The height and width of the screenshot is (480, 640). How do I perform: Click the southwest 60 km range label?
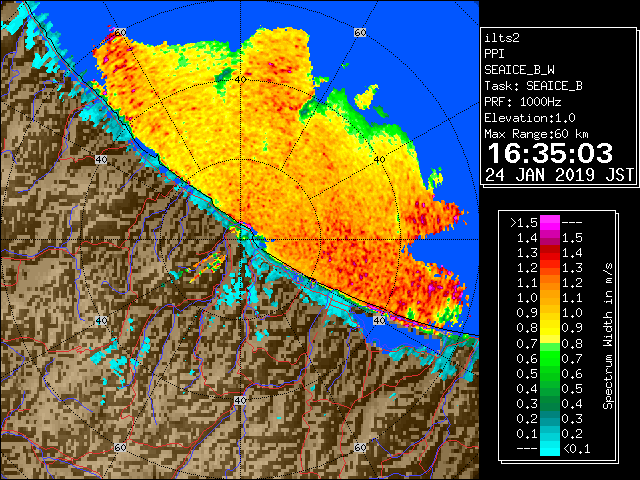tap(120, 447)
